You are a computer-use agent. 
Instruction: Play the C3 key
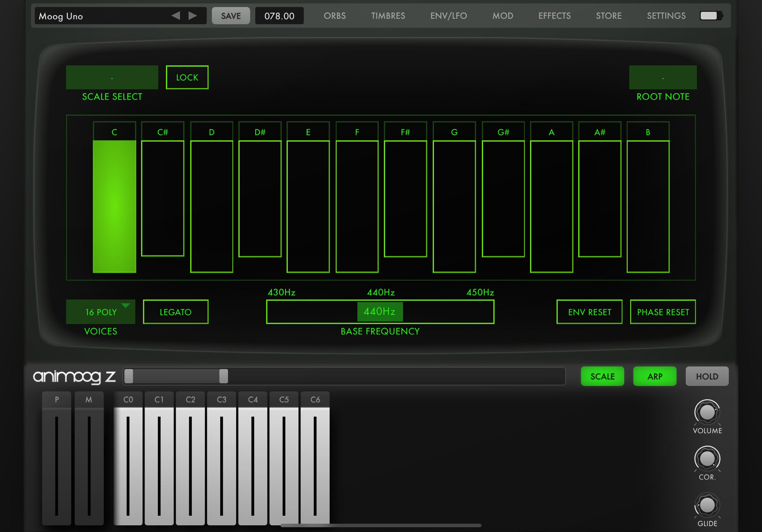pyautogui.click(x=221, y=466)
